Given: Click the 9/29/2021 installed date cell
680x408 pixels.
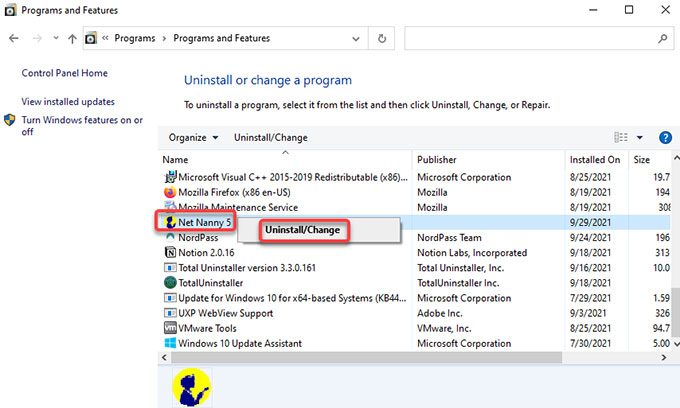Looking at the screenshot, I should (x=590, y=222).
